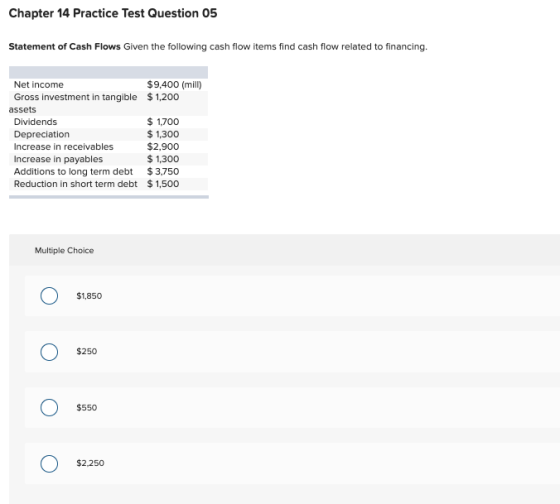Viewport: 560px width, 504px height.
Task: Click the $1,700 dividends value
Action: point(163,122)
